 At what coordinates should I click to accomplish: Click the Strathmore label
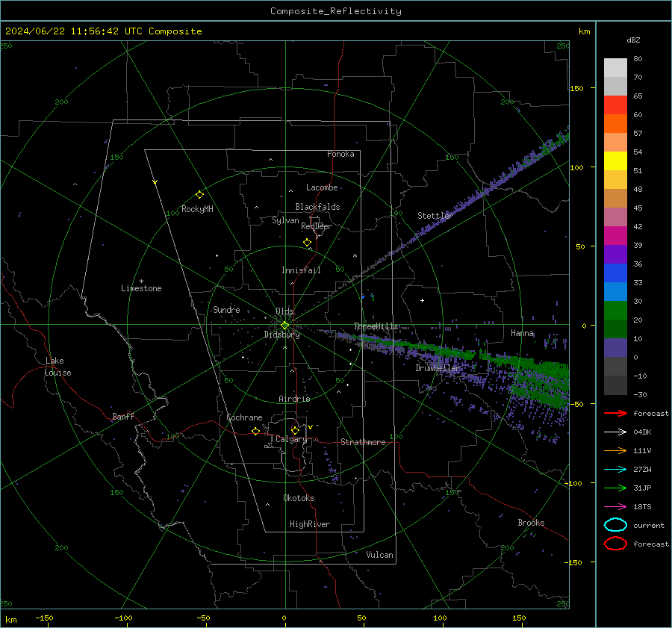pyautogui.click(x=363, y=442)
